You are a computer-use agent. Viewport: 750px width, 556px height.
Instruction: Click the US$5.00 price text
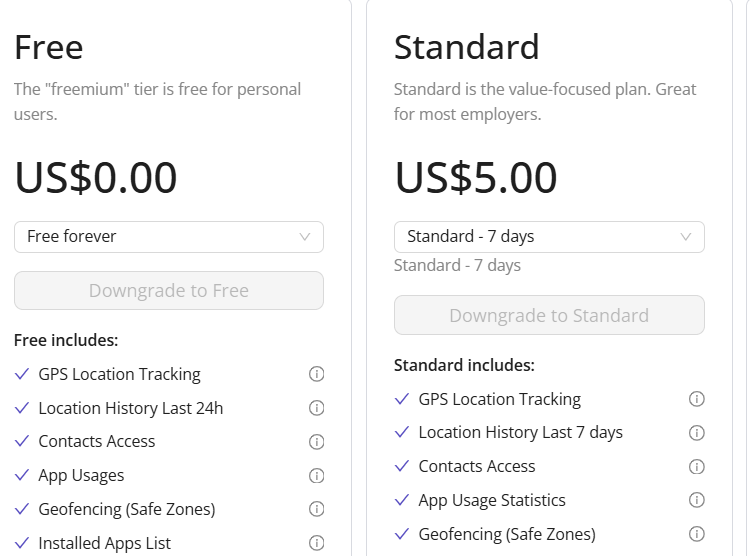[x=476, y=177]
